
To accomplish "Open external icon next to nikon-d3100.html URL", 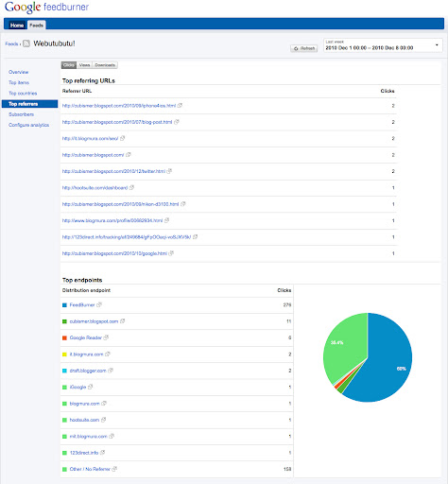I will pos(183,204).
